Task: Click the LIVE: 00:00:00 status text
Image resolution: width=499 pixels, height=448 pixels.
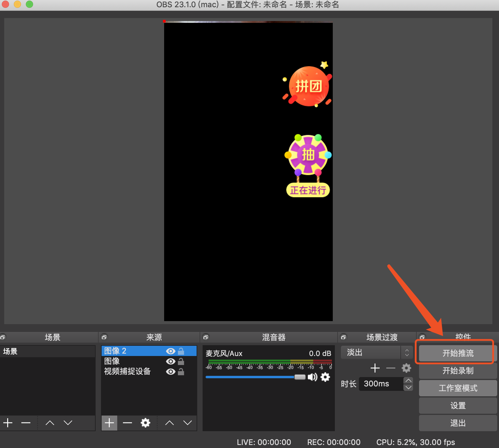Action: click(x=264, y=442)
